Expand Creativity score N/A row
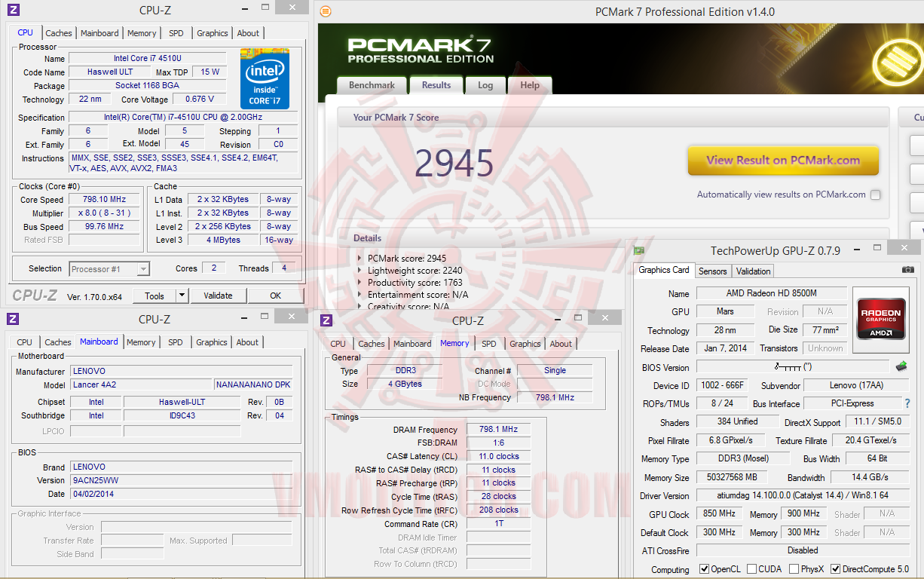924x579 pixels. [x=360, y=306]
